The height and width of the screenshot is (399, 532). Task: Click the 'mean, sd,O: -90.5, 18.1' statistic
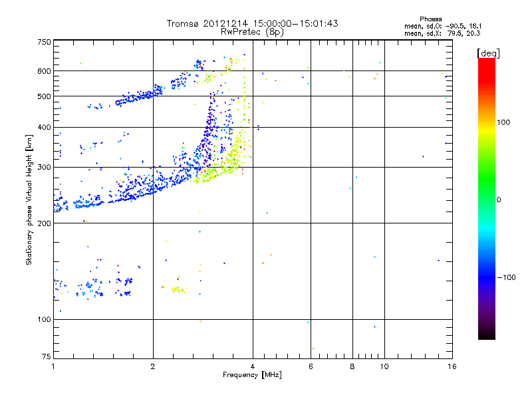pyautogui.click(x=443, y=26)
